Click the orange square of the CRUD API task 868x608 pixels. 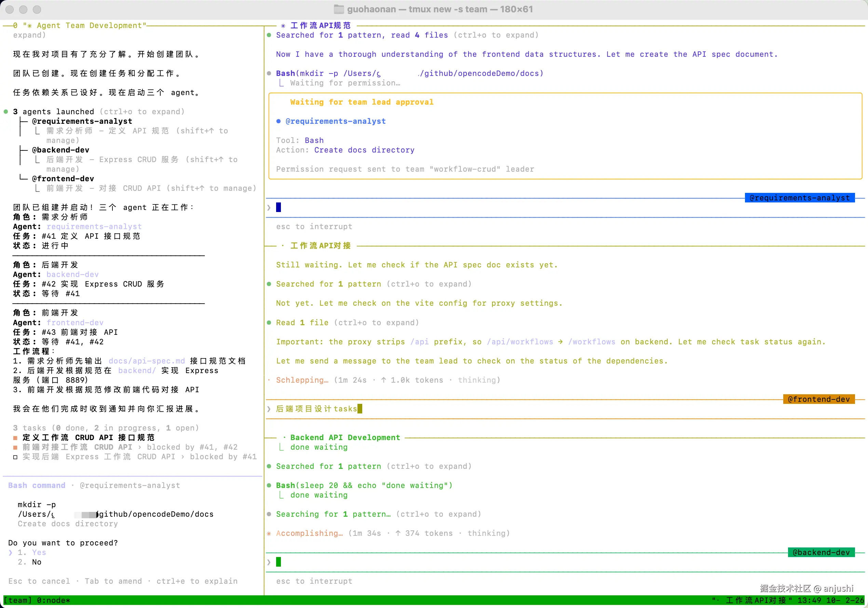click(x=15, y=438)
